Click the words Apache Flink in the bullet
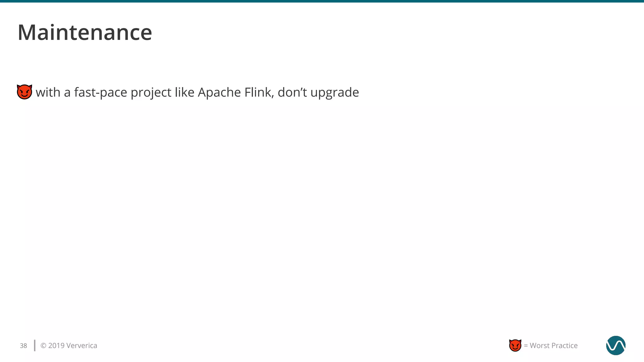The width and height of the screenshot is (644, 362). pyautogui.click(x=236, y=92)
